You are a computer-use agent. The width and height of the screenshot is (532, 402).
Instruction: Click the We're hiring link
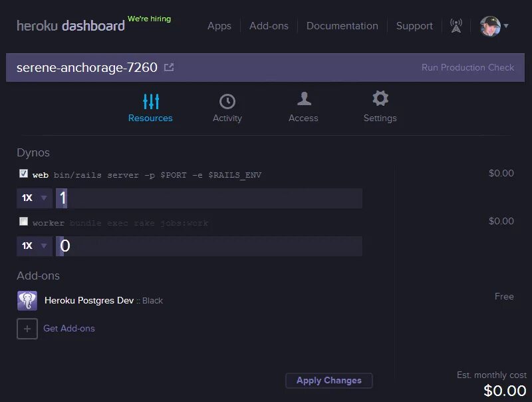pyautogui.click(x=149, y=19)
